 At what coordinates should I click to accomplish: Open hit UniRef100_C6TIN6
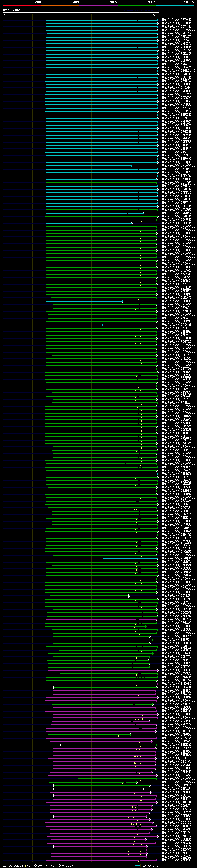point(176,26)
